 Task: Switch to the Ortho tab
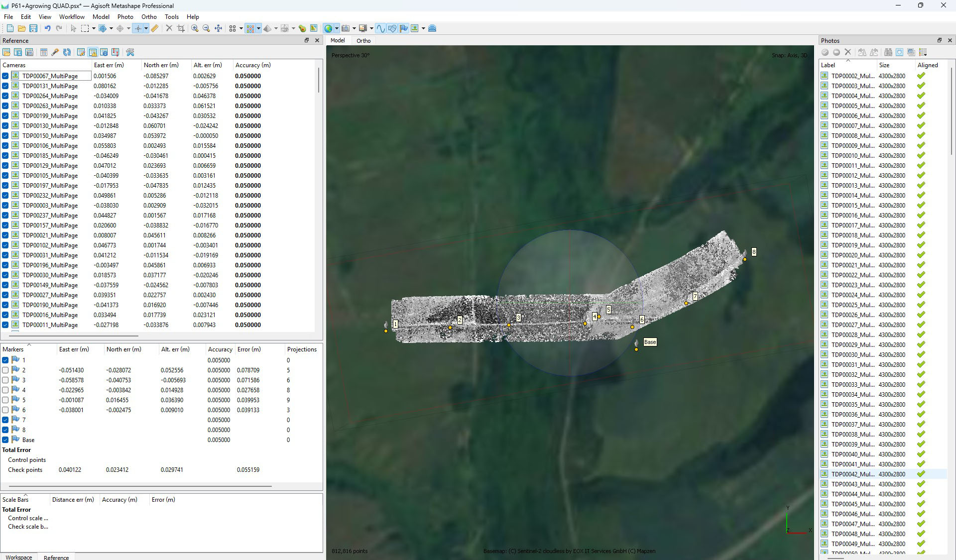click(363, 41)
